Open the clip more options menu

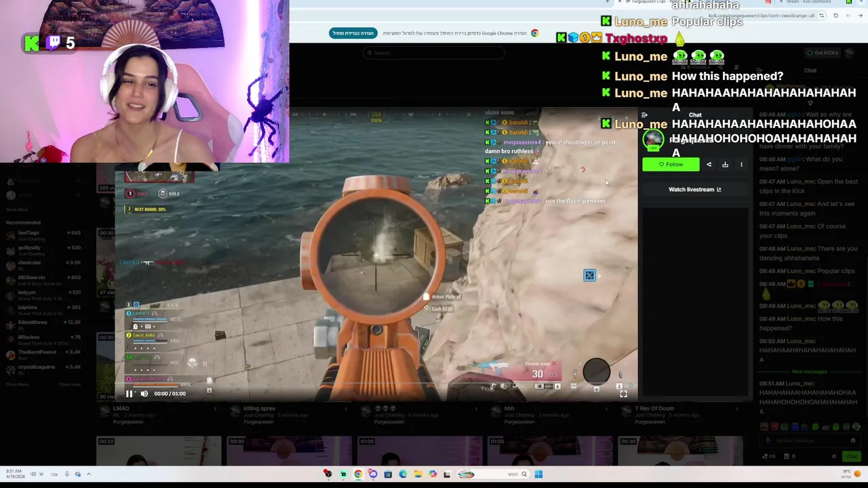tap(741, 164)
